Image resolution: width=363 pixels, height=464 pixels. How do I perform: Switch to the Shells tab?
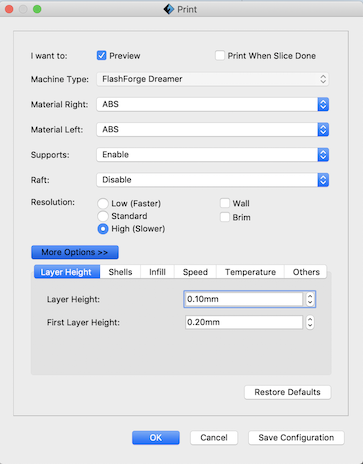[x=120, y=272]
